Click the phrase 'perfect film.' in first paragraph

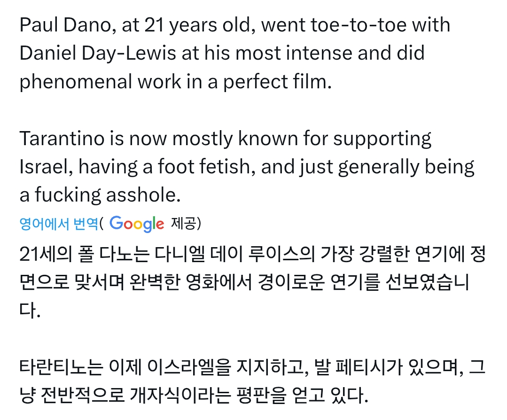pyautogui.click(x=277, y=82)
